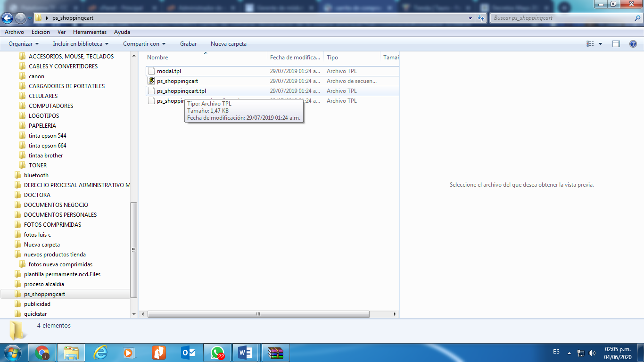Click the change view icon
This screenshot has height=362, width=644.
click(590, 44)
